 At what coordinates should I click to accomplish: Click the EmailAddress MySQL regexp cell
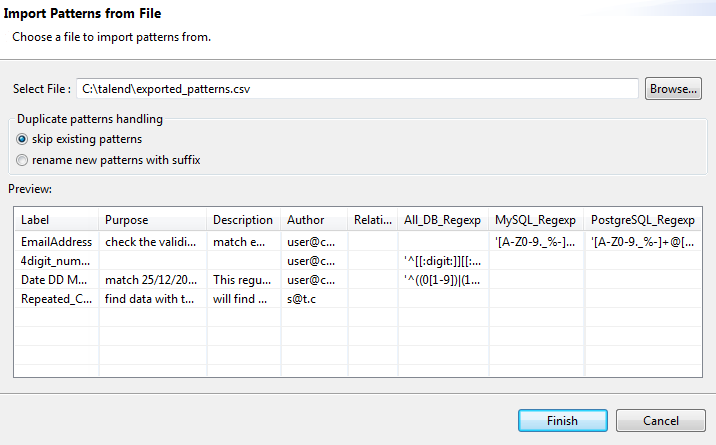536,241
